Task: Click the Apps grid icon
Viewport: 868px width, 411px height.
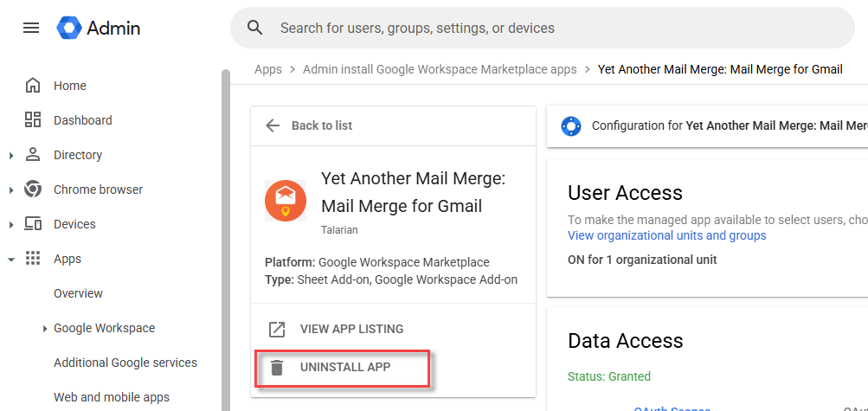Action: [x=33, y=259]
